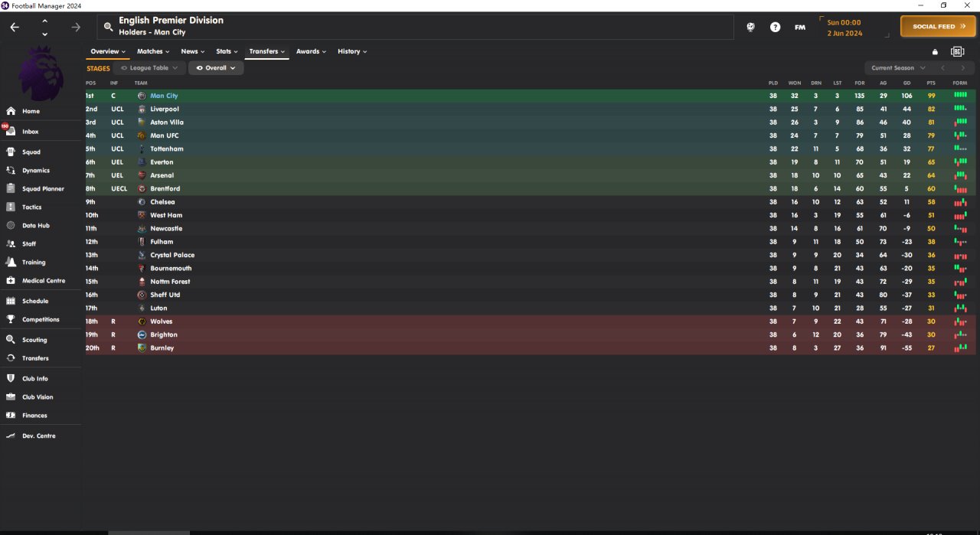Open the world globe icon

(751, 27)
